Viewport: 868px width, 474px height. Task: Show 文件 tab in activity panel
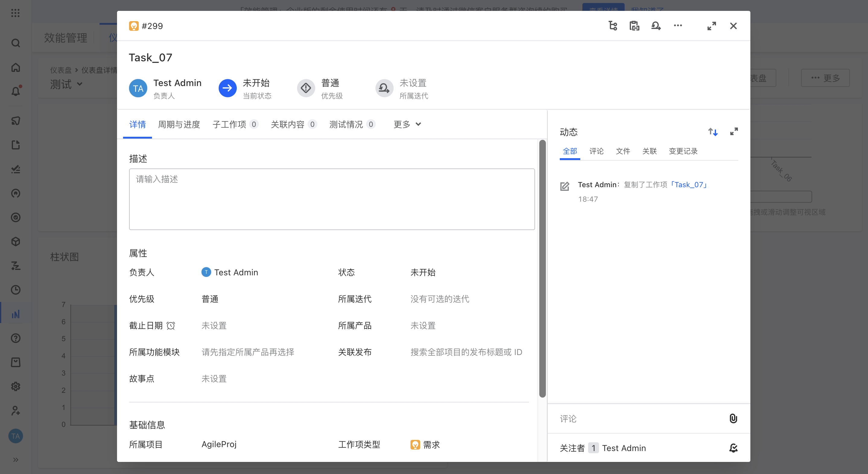coord(623,151)
